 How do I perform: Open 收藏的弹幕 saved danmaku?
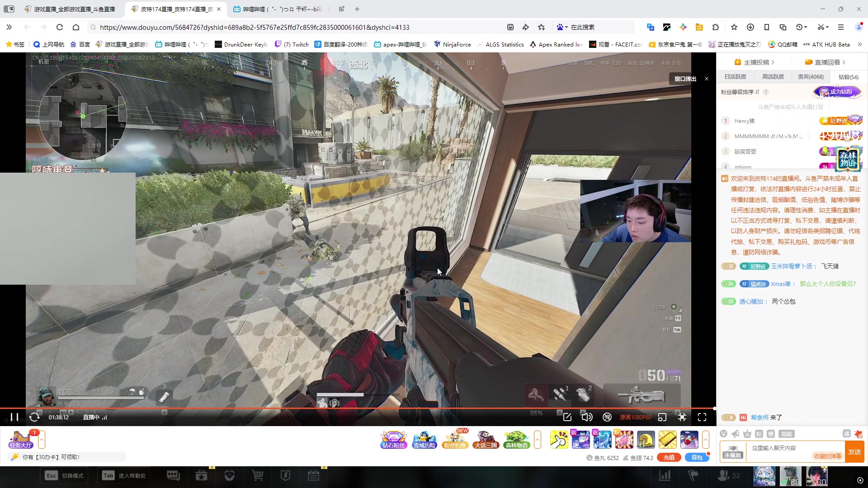(x=828, y=456)
